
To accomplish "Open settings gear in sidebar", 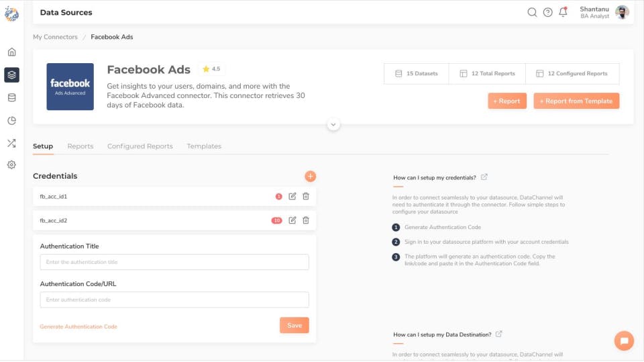I will 11,165.
